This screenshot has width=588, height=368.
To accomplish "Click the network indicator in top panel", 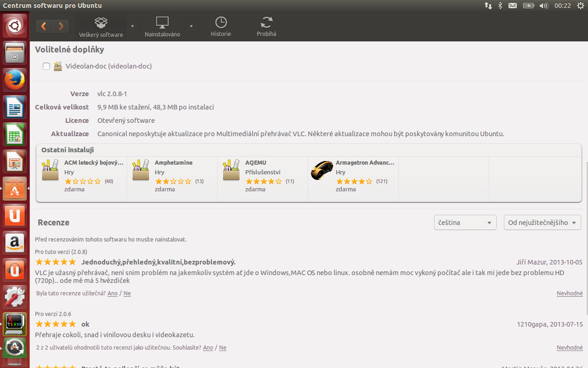I will [488, 6].
